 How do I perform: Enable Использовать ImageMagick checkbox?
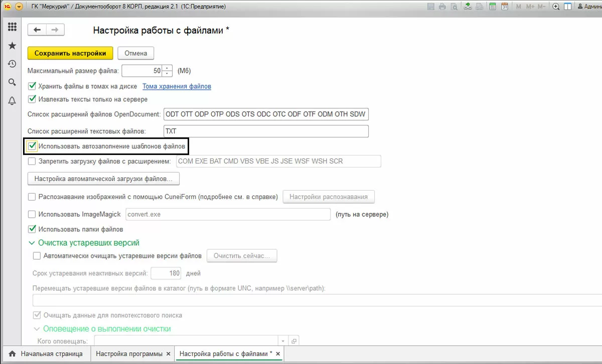(32, 214)
